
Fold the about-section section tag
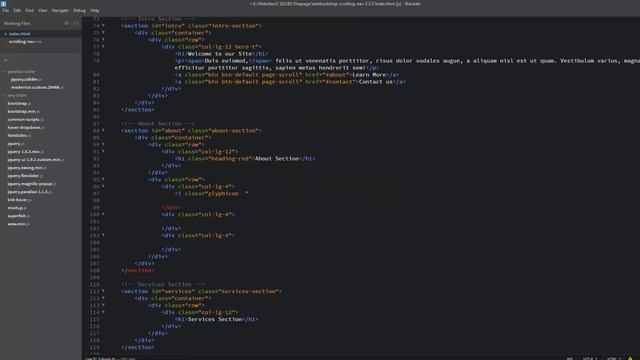[x=103, y=130]
